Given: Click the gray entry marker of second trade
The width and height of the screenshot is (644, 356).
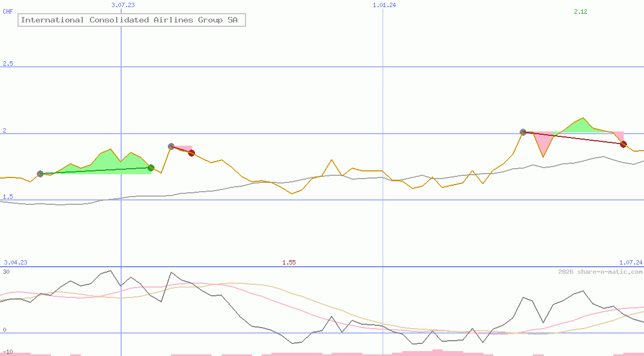Looking at the screenshot, I should click(171, 146).
